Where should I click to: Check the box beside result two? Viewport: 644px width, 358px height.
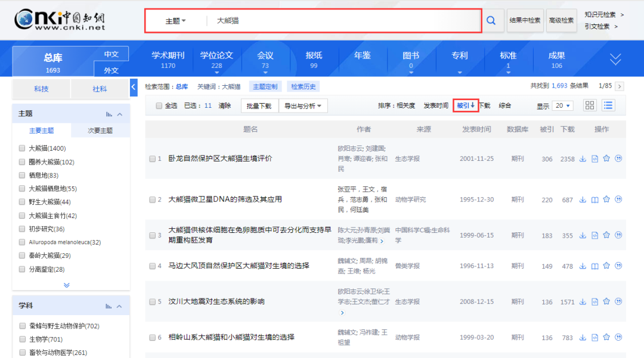pos(153,199)
